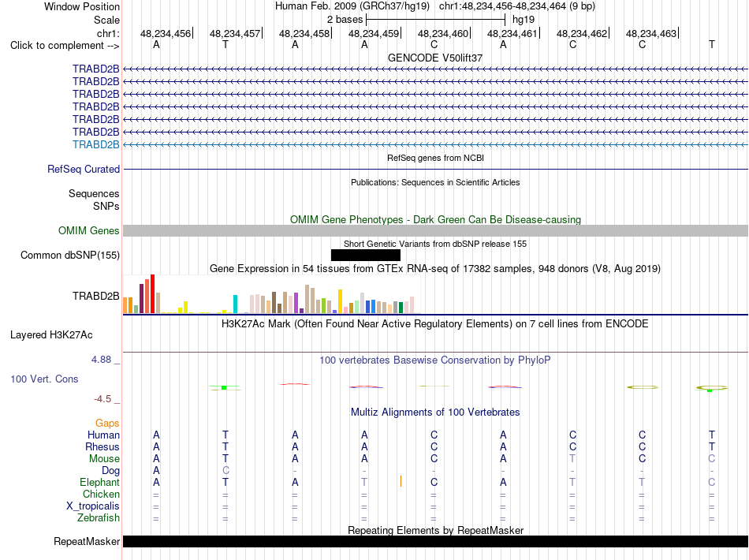Image resolution: width=749 pixels, height=560 pixels.
Task: Click the yellow bar in GTEx expression chart
Action: pos(340,301)
